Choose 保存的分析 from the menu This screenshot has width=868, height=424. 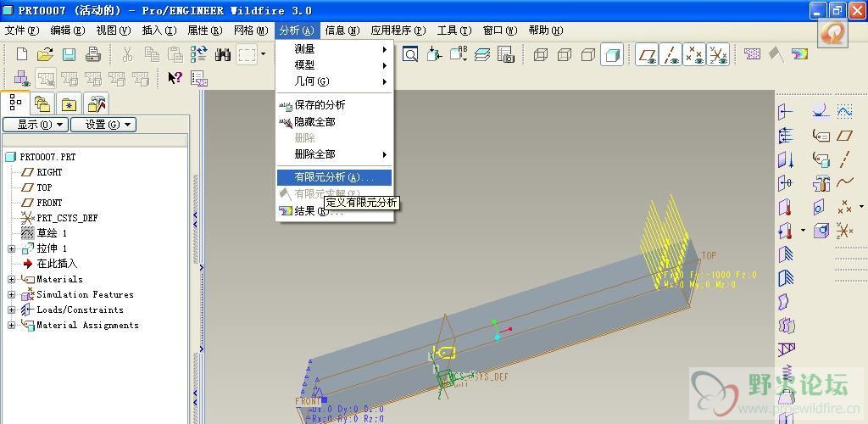coord(334,105)
